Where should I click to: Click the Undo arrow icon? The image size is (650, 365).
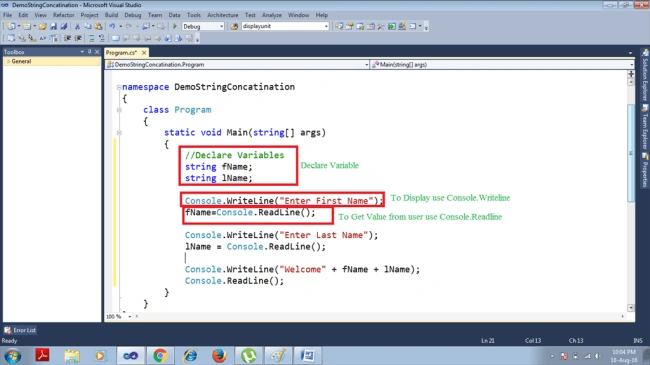tap(112, 26)
